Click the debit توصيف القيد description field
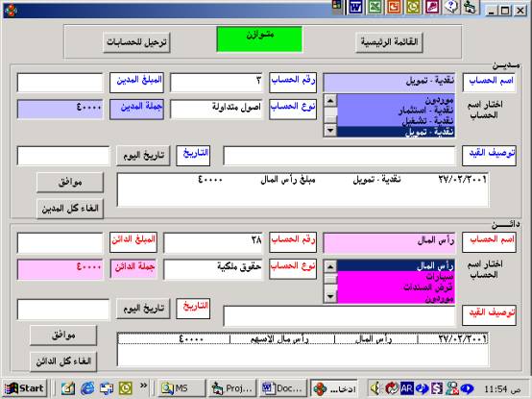Screen dimensions: 532x399 pos(339,156)
